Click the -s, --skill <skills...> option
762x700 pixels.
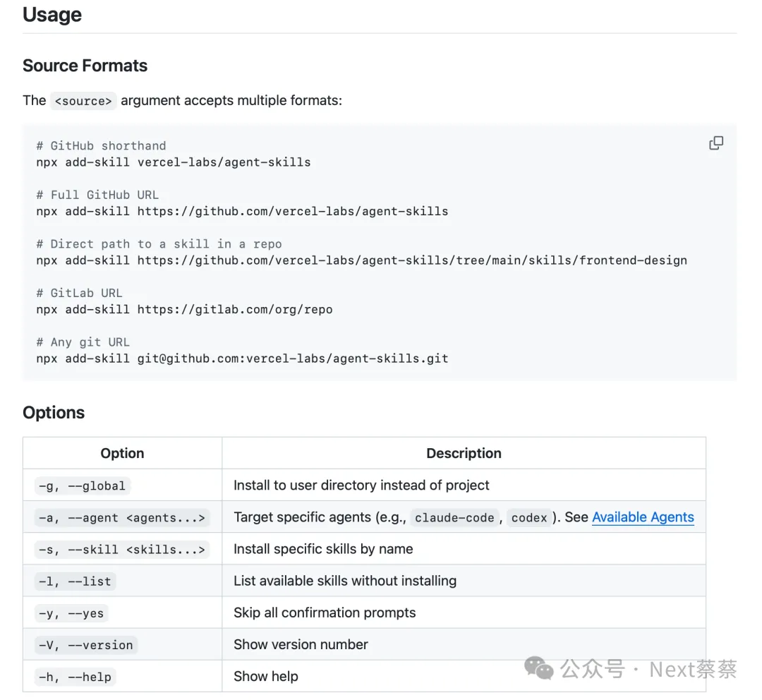[122, 550]
